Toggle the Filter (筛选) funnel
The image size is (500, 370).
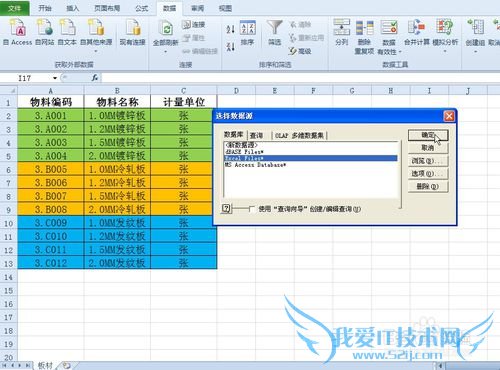pos(275,32)
